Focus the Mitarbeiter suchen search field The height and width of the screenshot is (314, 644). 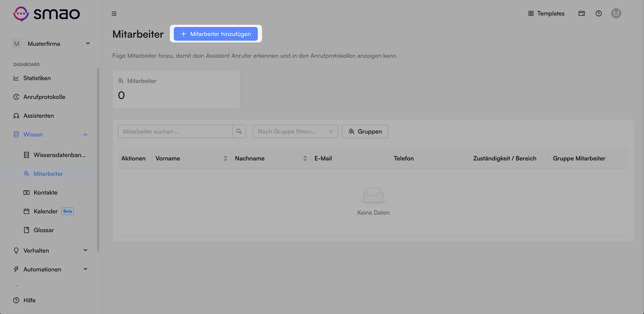point(175,132)
